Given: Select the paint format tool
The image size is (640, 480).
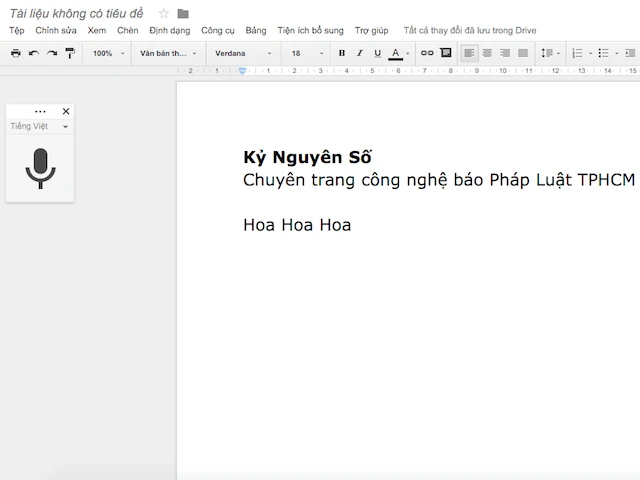Looking at the screenshot, I should click(x=70, y=53).
